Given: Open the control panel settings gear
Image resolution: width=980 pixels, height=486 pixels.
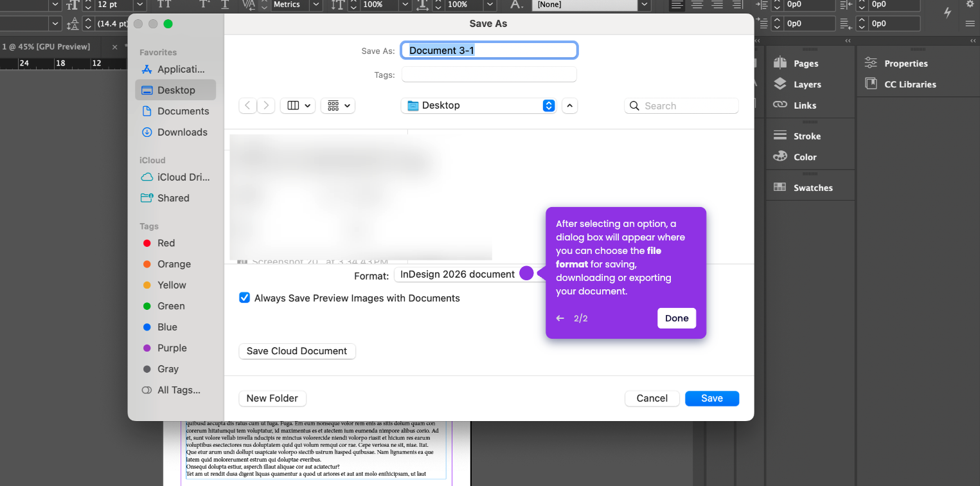Looking at the screenshot, I should (970, 4).
